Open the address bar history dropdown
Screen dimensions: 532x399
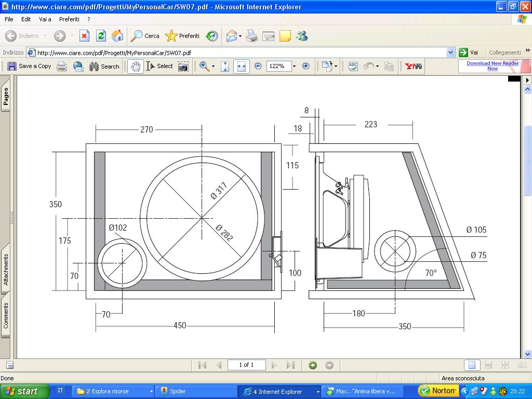[451, 52]
